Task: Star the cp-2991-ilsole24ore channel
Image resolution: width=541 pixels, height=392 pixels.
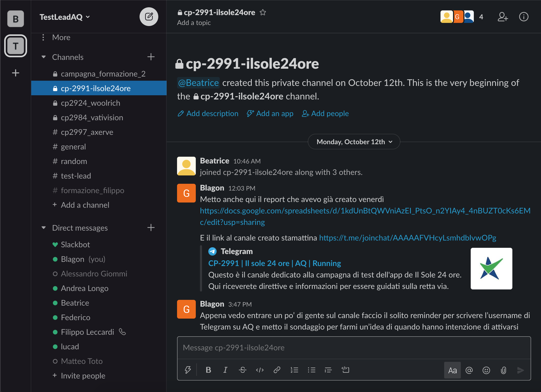Action: tap(263, 12)
